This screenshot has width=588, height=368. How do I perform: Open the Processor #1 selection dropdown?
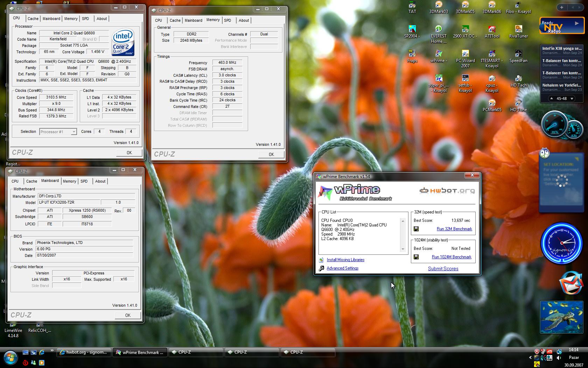coord(74,132)
